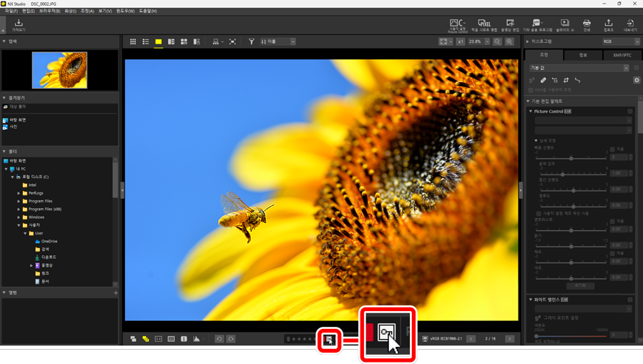Viewport: 643px width, 364px height.
Task: Toggle checkbox next to 기본 값 dropdown
Action: click(x=636, y=68)
